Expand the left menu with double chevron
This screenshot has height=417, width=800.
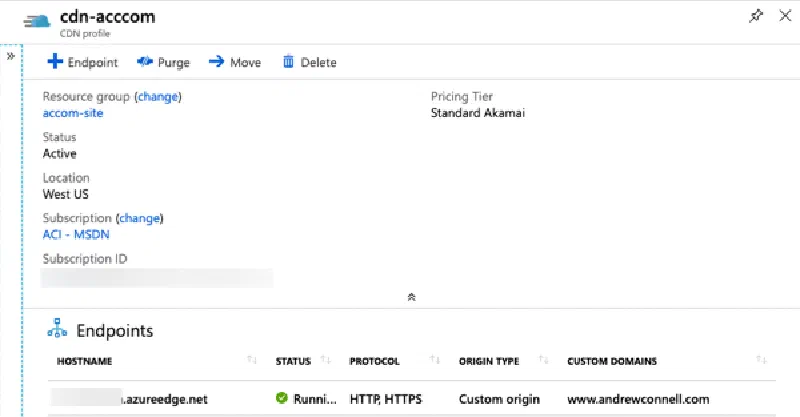click(x=11, y=56)
